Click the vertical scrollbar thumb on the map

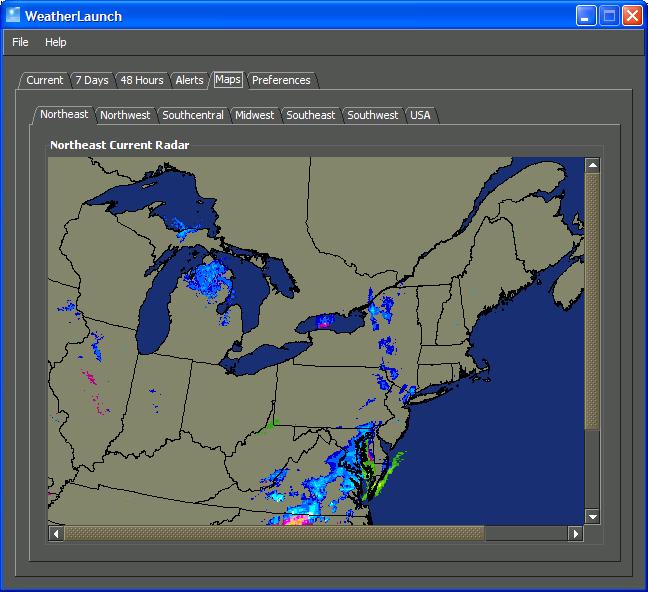592,300
